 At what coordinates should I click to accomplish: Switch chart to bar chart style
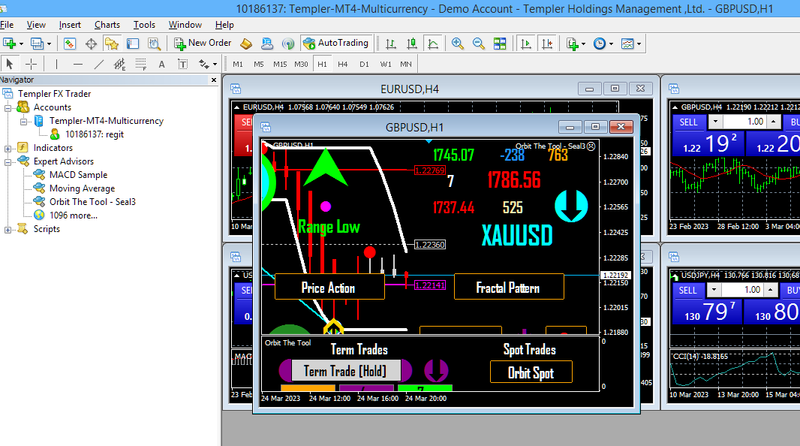click(x=391, y=44)
